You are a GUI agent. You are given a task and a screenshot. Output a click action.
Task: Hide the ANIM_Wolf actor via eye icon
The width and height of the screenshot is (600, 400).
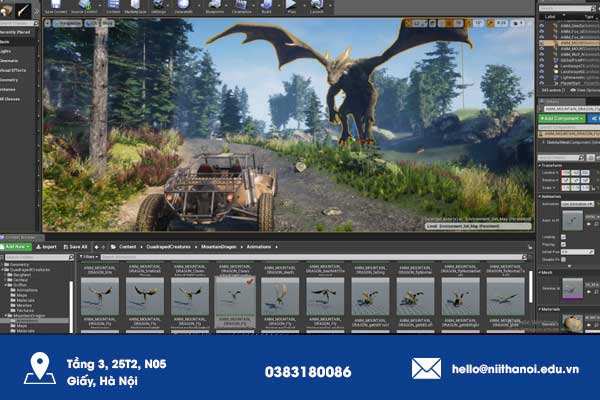(542, 54)
